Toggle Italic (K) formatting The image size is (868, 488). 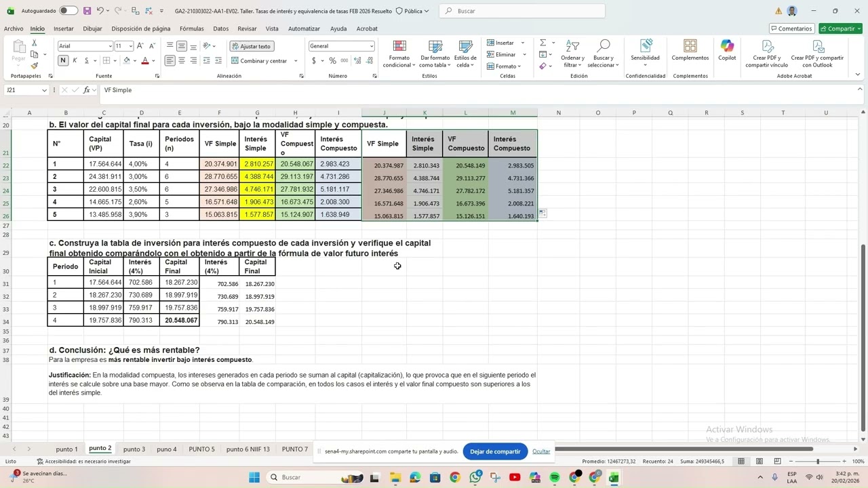[75, 60]
